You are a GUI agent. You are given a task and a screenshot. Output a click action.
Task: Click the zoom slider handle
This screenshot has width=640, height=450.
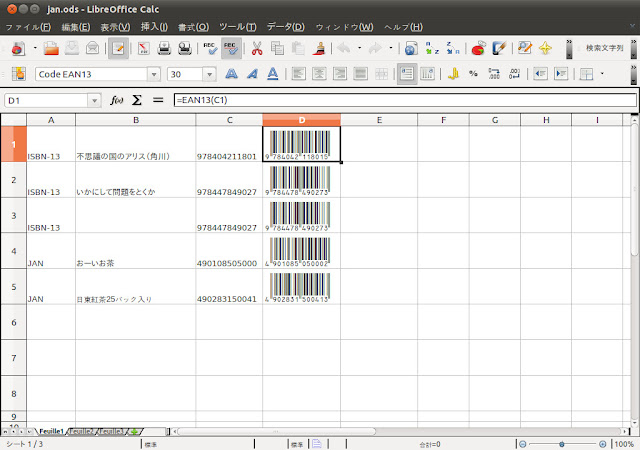(x=562, y=444)
